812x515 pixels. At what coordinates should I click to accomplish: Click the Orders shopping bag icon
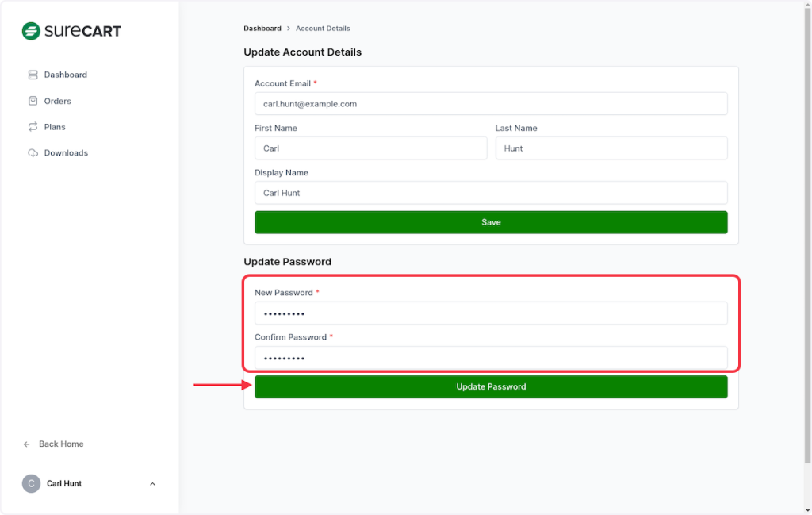point(33,101)
